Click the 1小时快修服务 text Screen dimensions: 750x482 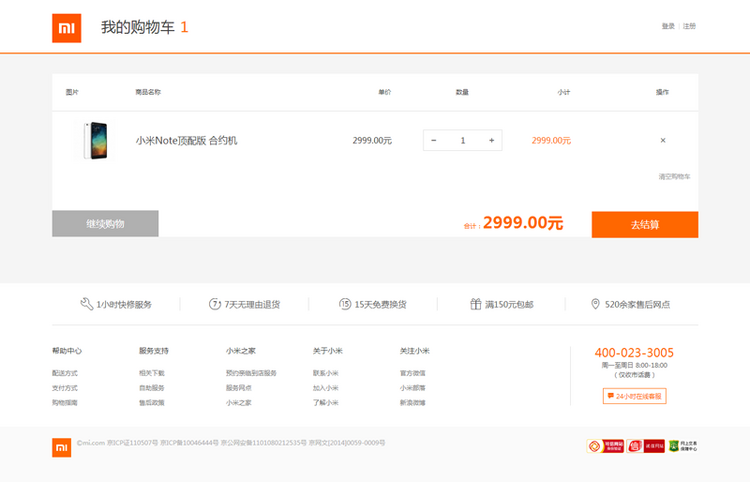click(124, 305)
